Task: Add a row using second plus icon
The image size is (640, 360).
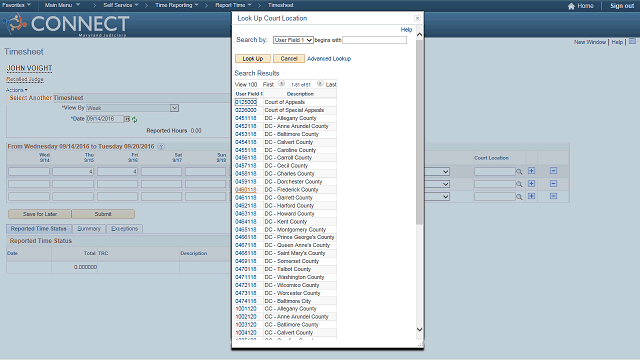Action: point(531,184)
